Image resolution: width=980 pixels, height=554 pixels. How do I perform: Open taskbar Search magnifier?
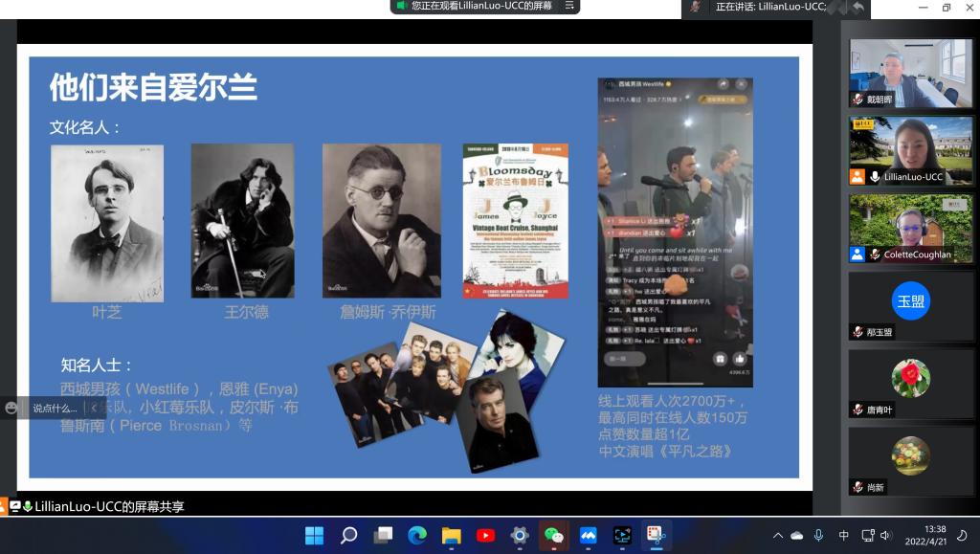(x=348, y=535)
